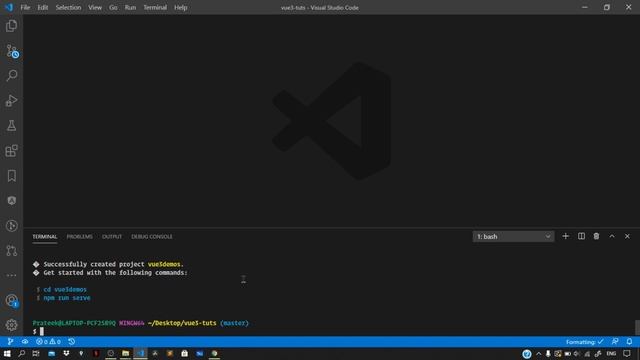Image resolution: width=640 pixels, height=360 pixels.
Task: Click the 'npm run serve' command text
Action: [67, 298]
